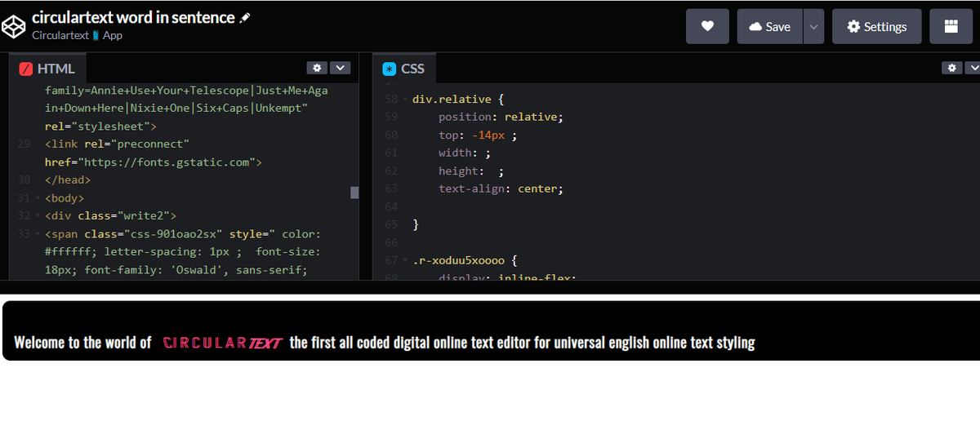Select the CSS editor tab
The width and height of the screenshot is (980, 430).
click(x=405, y=69)
